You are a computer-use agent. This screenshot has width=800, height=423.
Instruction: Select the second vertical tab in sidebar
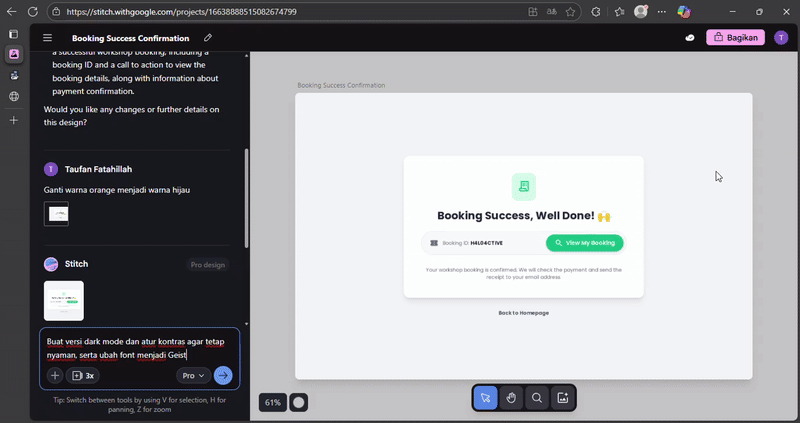point(14,76)
